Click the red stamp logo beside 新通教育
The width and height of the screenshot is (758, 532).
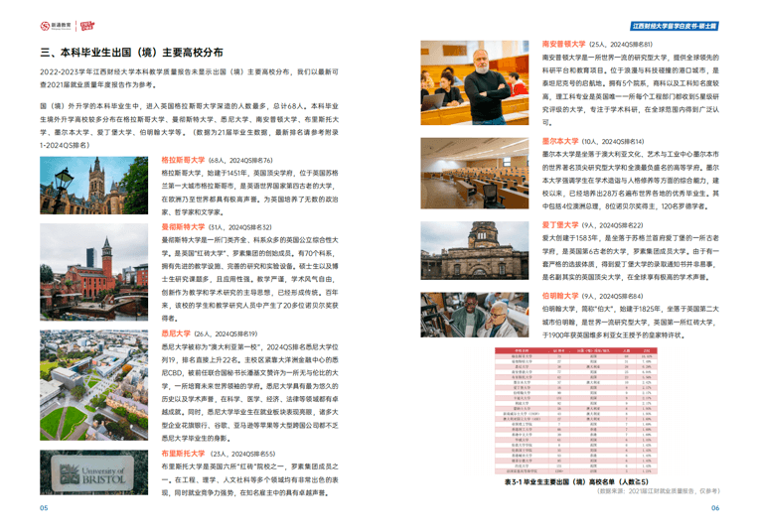point(87,26)
